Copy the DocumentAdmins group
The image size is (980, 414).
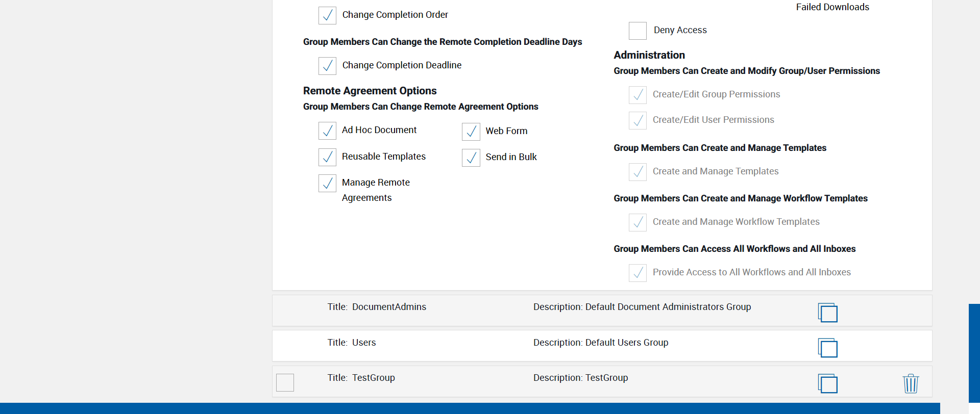click(827, 313)
